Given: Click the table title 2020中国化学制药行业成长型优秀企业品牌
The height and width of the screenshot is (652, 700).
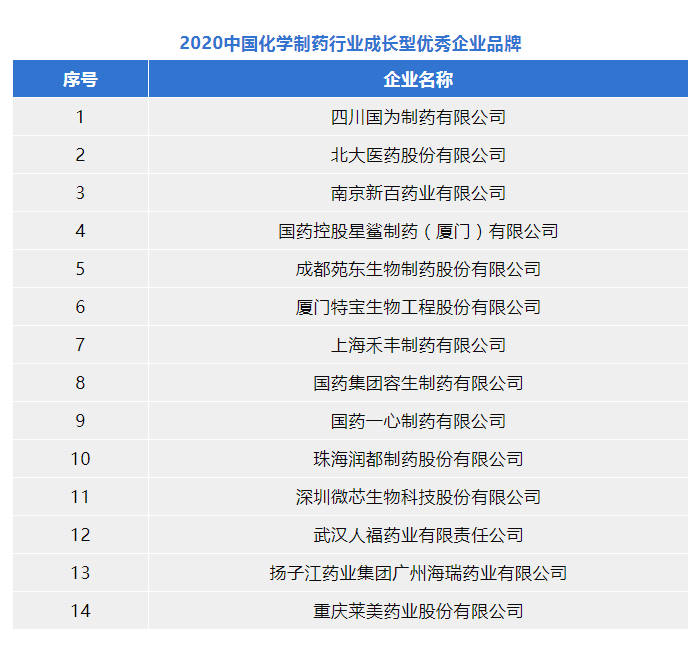Looking at the screenshot, I should point(350,44).
